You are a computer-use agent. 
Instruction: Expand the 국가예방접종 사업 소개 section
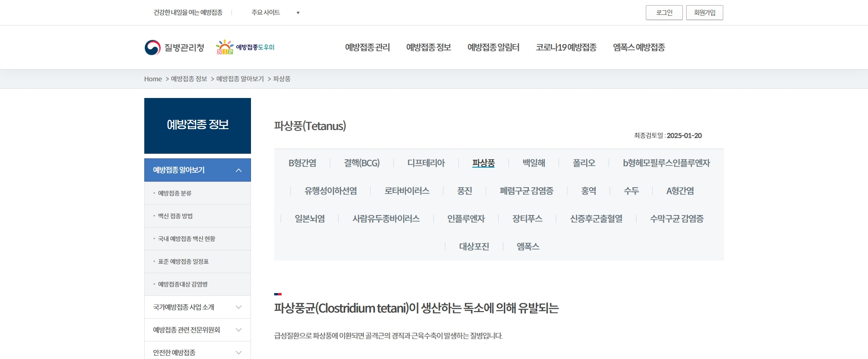pyautogui.click(x=198, y=307)
